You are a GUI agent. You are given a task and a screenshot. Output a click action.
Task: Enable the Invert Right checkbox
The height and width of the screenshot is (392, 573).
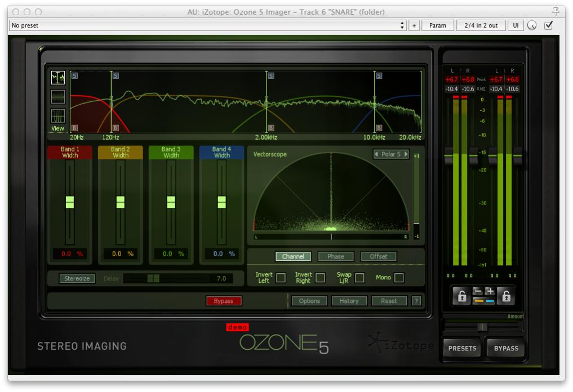coord(321,278)
